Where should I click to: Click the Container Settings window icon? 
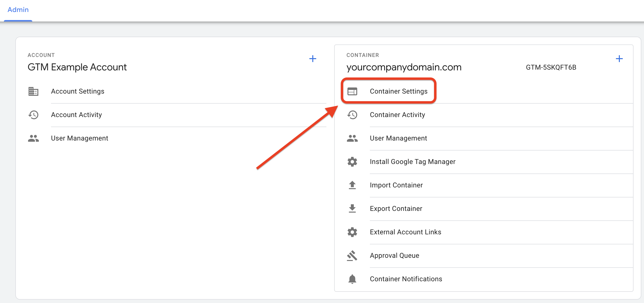click(352, 91)
